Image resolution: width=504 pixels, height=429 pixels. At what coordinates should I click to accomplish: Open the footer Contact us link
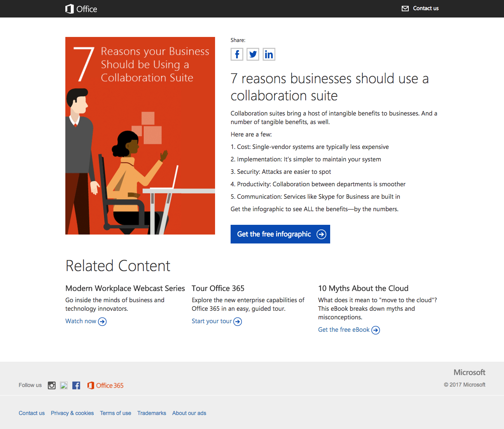pos(31,413)
